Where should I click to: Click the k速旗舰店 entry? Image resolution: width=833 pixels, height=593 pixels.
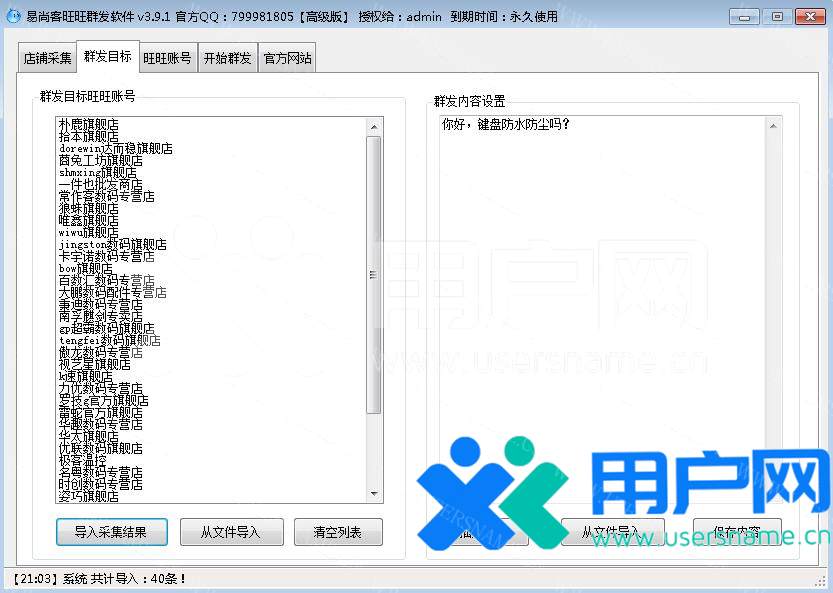click(x=86, y=376)
